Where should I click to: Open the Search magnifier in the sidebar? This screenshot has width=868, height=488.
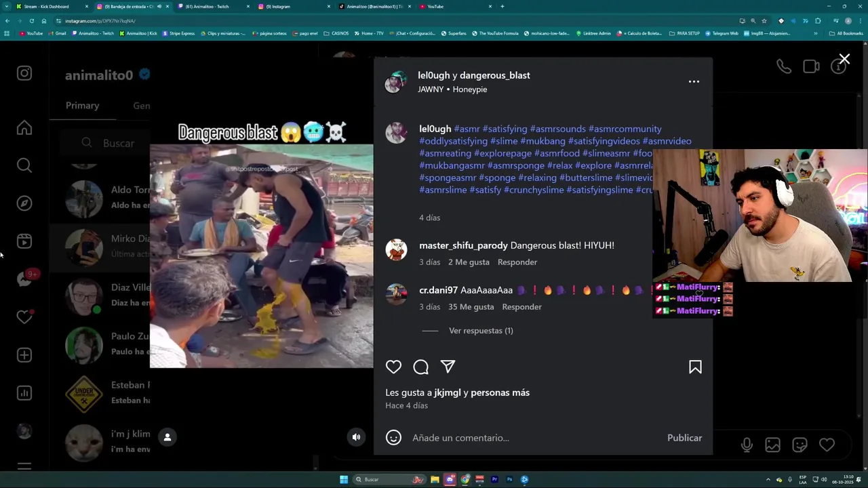24,165
